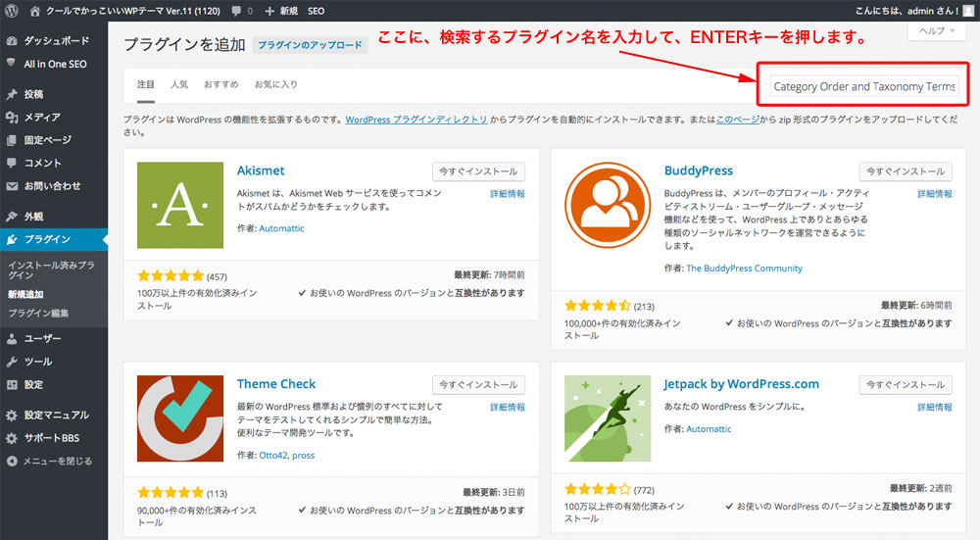Screen dimensions: 980x540
Task: Click the サポートBBS gear icon
Action: (x=11, y=438)
